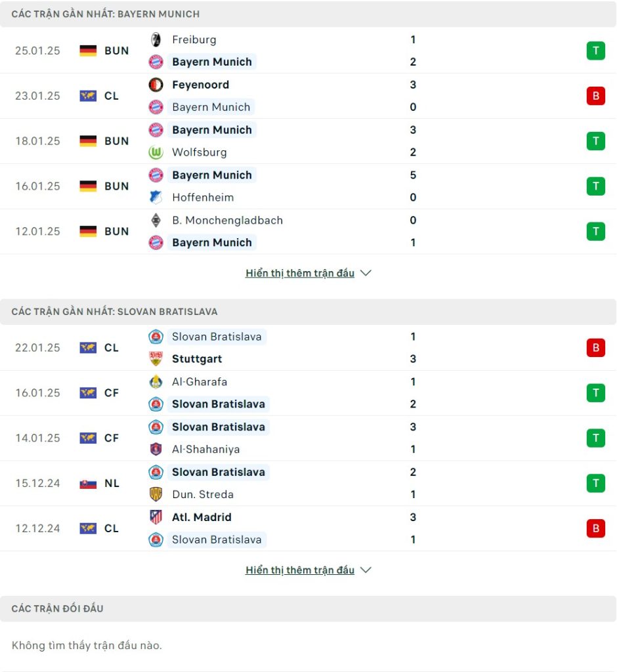Select 'Các trận gần nhất: Slovan Bratislava' header
This screenshot has width=617, height=672.
(x=308, y=312)
